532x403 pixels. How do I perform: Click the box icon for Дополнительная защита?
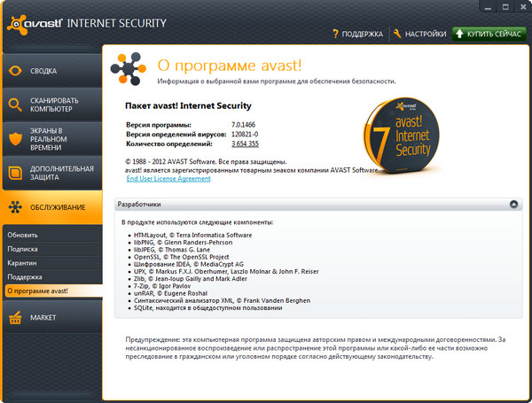(15, 173)
